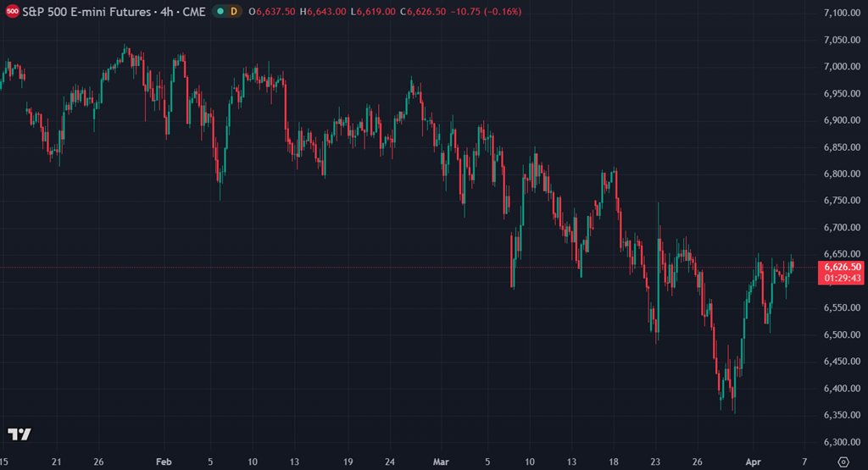Click the green market status dot
The height and width of the screenshot is (470, 868).
click(x=220, y=12)
